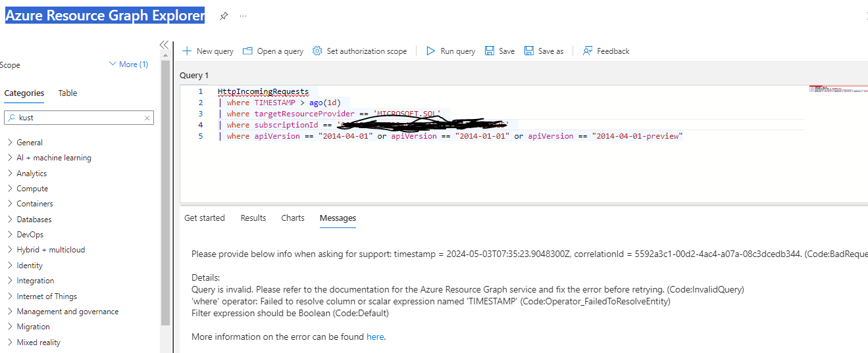This screenshot has width=868, height=353.
Task: Click the Open a query folder icon
Action: pos(247,51)
